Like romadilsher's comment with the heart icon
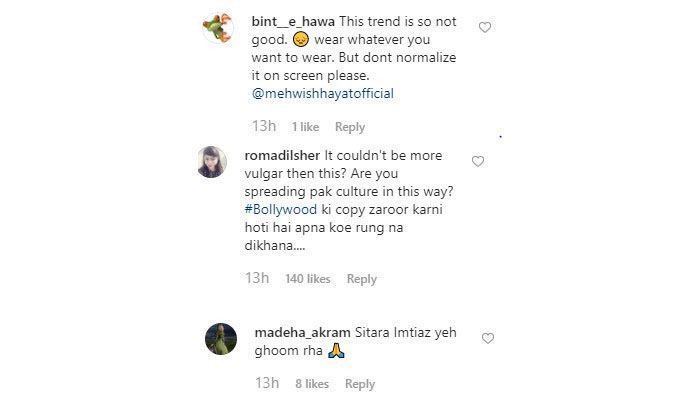This screenshot has height=400, width=700. pyautogui.click(x=477, y=162)
